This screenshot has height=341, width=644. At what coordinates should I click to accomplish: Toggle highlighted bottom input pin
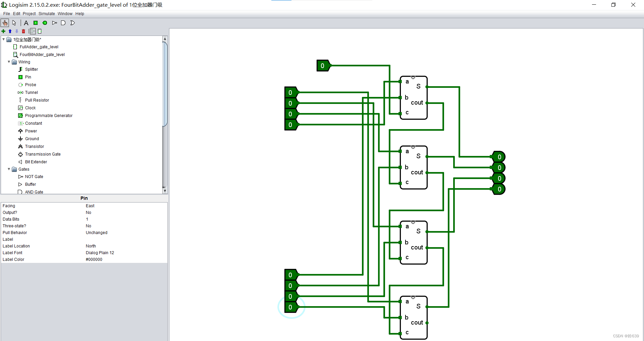(290, 307)
